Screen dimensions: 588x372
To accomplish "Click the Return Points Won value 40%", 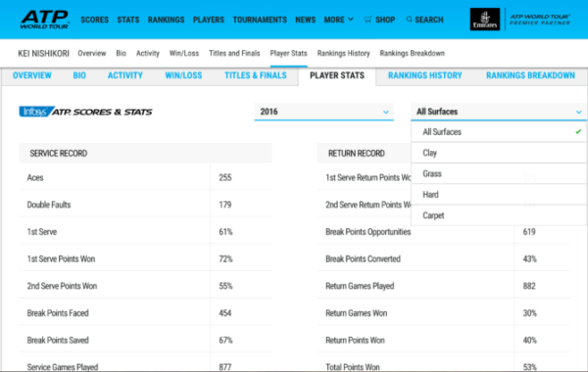I will (x=530, y=340).
